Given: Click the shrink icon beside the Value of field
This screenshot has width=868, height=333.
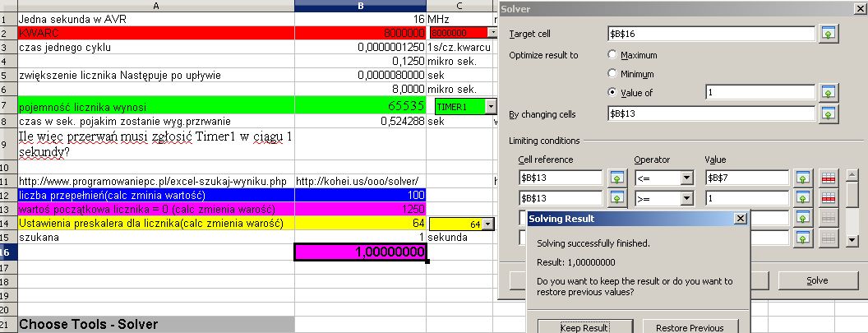Looking at the screenshot, I should (x=829, y=93).
